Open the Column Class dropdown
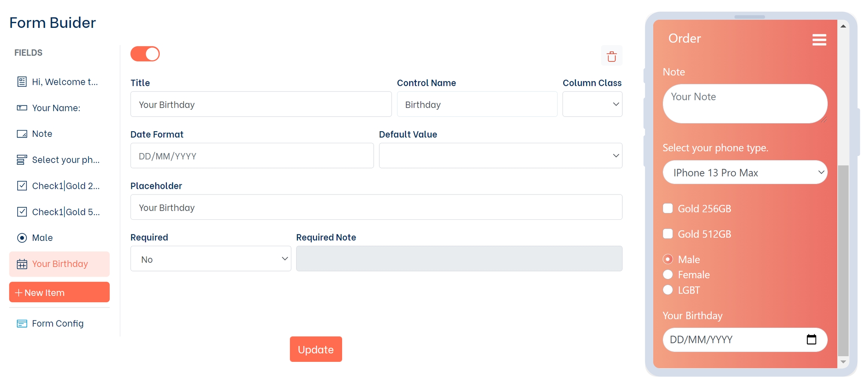Viewport: 868px width, 389px height. (592, 104)
